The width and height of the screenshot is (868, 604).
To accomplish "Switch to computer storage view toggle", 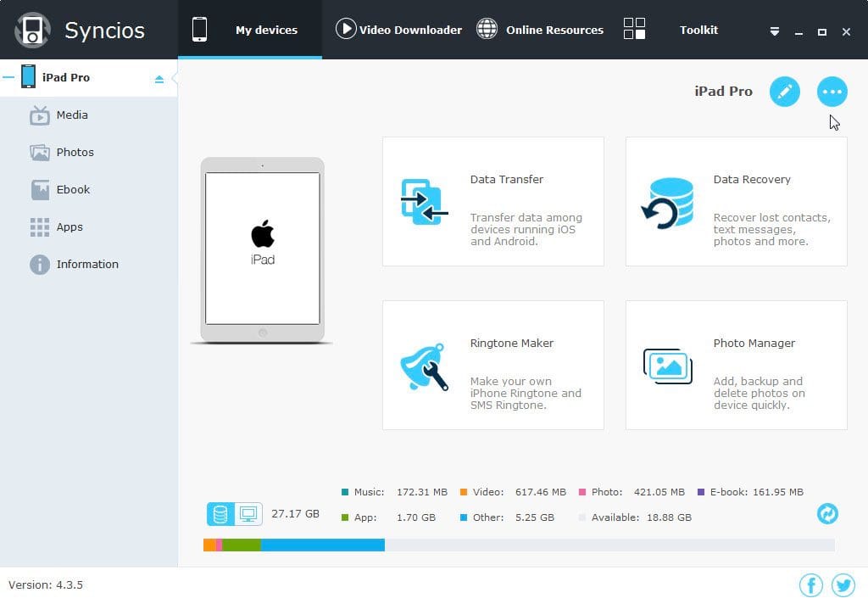I will pos(248,514).
